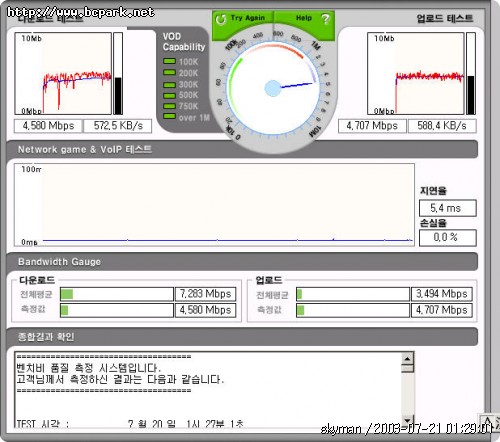The width and height of the screenshot is (500, 442).
Task: Click the scroll down arrow in results box
Action: coord(408,419)
